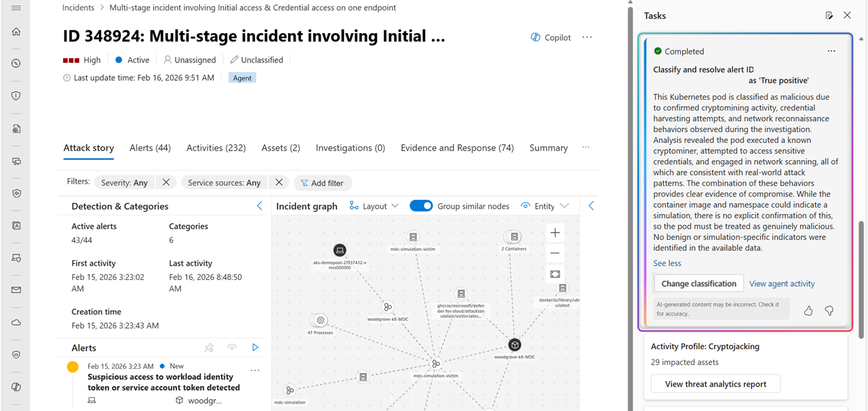The width and height of the screenshot is (868, 411).
Task: Click the Unassigned owner label
Action: 190,60
